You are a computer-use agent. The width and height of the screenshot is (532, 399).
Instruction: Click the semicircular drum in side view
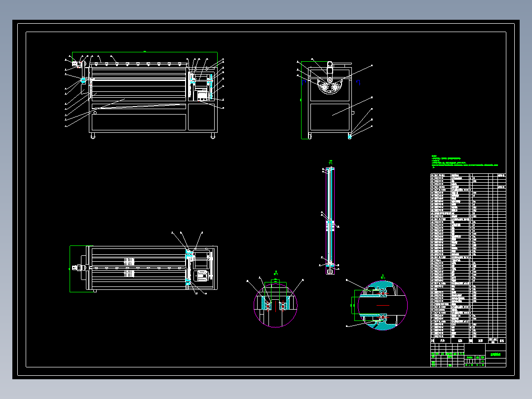[330, 86]
